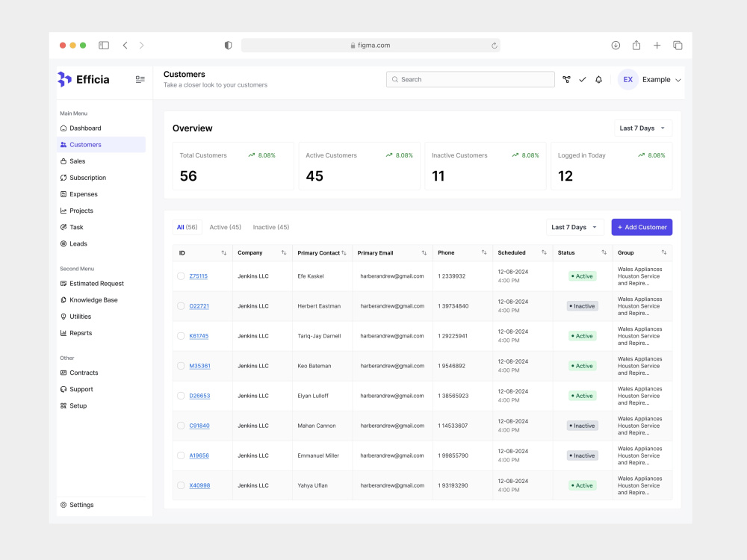Viewport: 747px width, 560px height.
Task: Open new browser tab with plus icon
Action: [x=657, y=46]
